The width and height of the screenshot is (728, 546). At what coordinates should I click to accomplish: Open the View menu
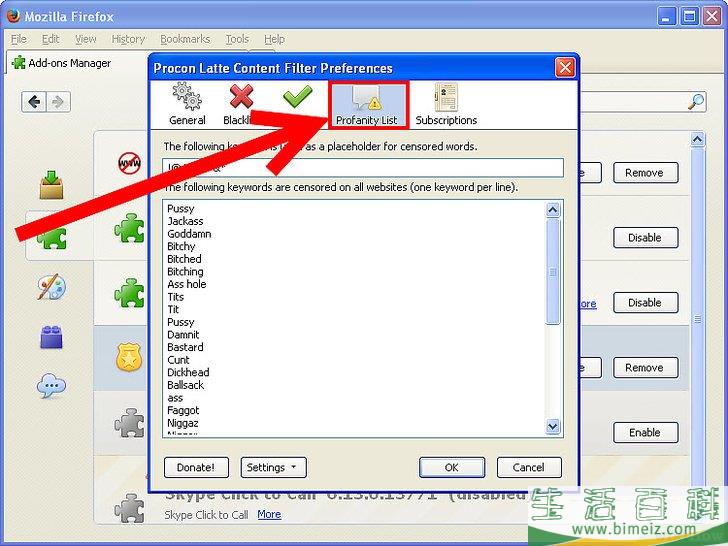85,39
